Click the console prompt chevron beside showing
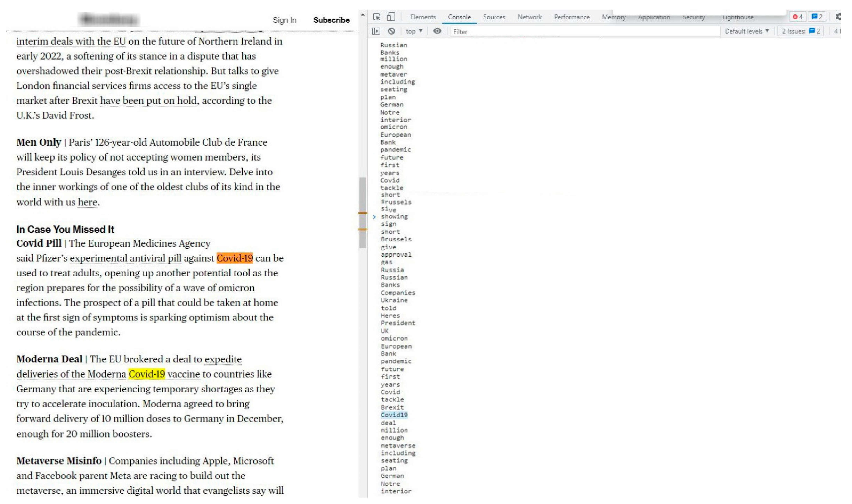This screenshot has width=852, height=504. 375,217
